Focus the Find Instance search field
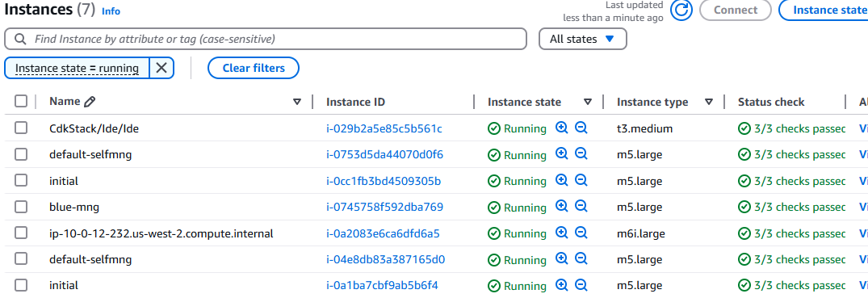 (266, 40)
